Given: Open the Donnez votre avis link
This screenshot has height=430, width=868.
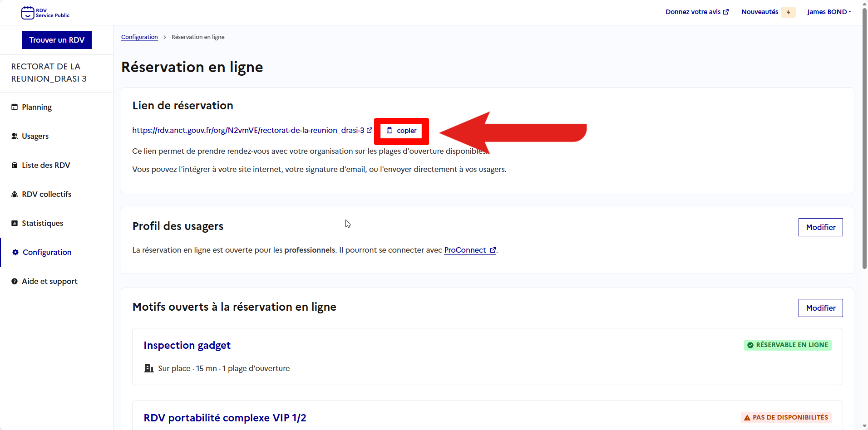Looking at the screenshot, I should [x=697, y=12].
